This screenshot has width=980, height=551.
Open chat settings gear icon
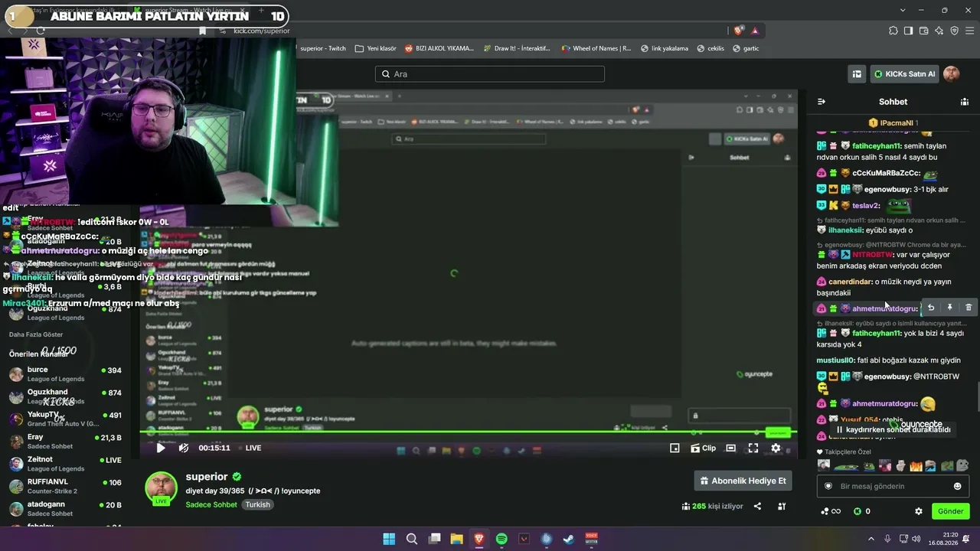point(919,511)
